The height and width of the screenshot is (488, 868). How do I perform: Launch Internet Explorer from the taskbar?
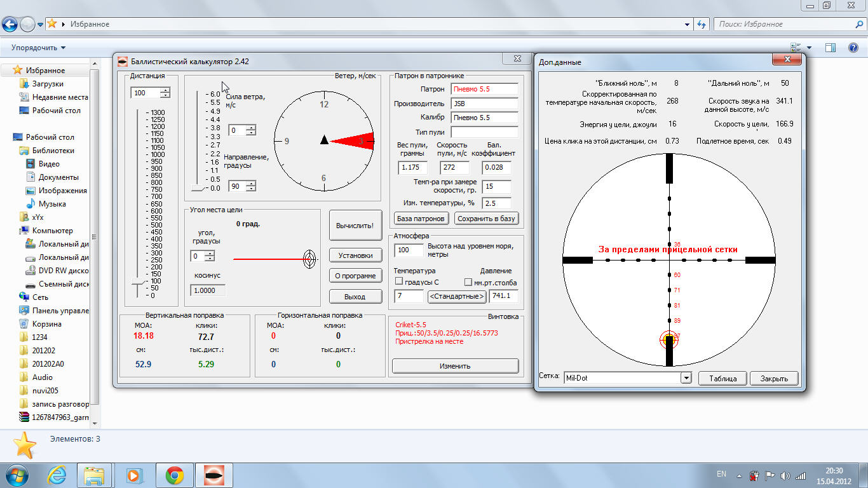(x=58, y=475)
